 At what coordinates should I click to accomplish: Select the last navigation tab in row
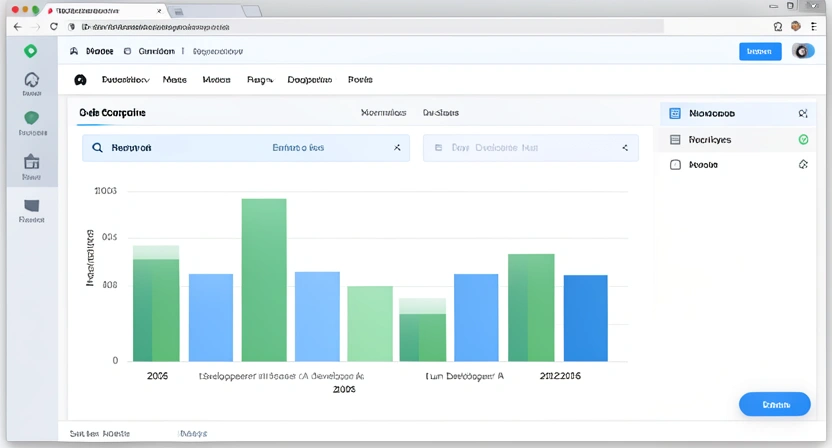(x=360, y=80)
